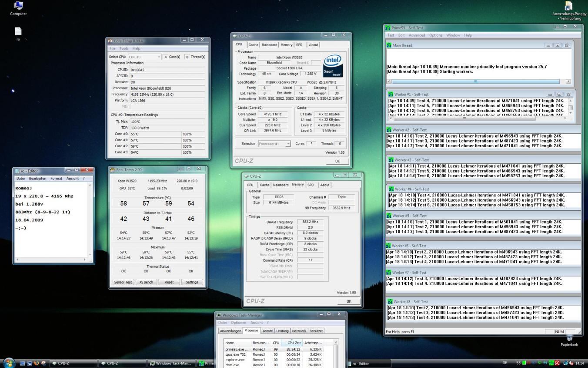Click the Worker #4 window icon in Prime95

[x=391, y=189]
